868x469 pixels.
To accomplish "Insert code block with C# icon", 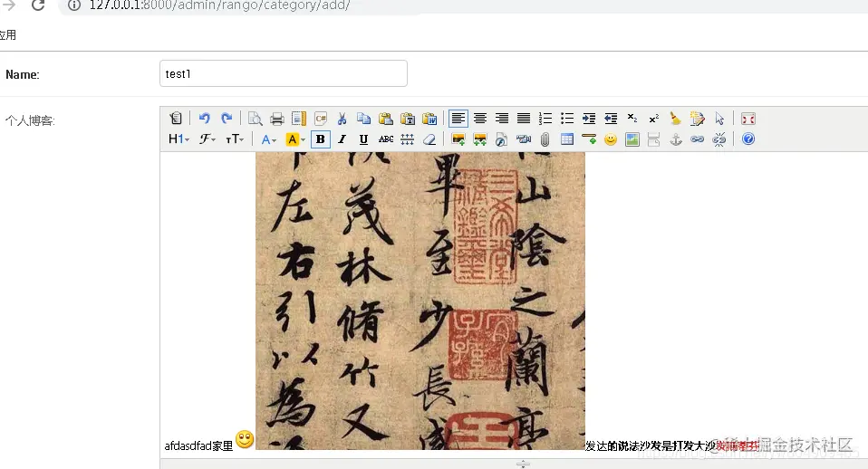I will [321, 119].
